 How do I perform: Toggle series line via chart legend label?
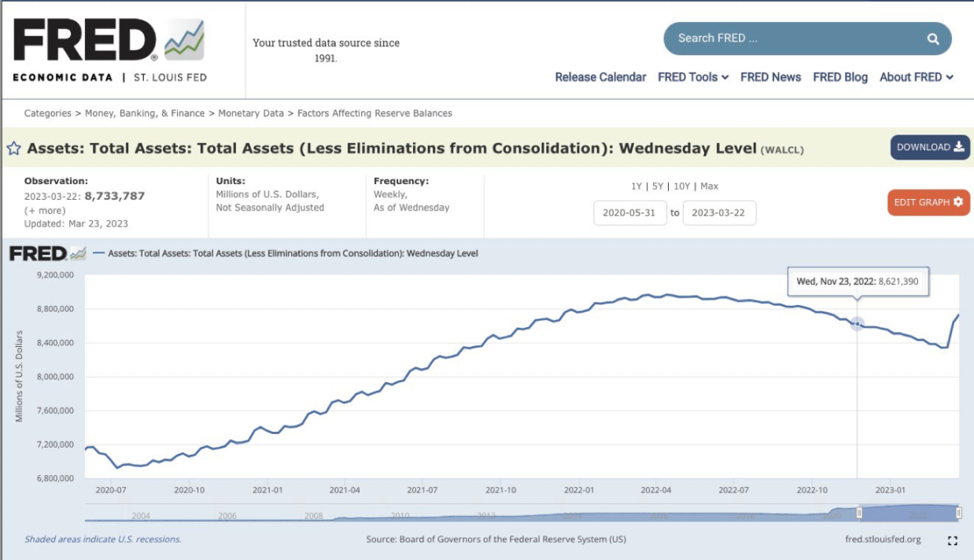click(x=291, y=253)
